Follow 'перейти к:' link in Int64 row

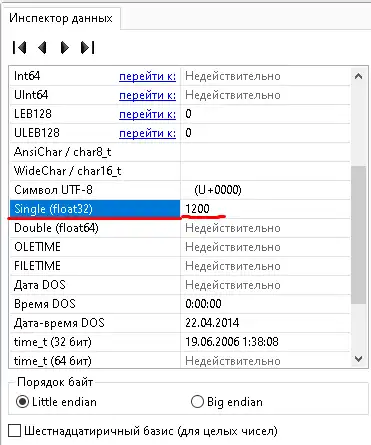(147, 76)
